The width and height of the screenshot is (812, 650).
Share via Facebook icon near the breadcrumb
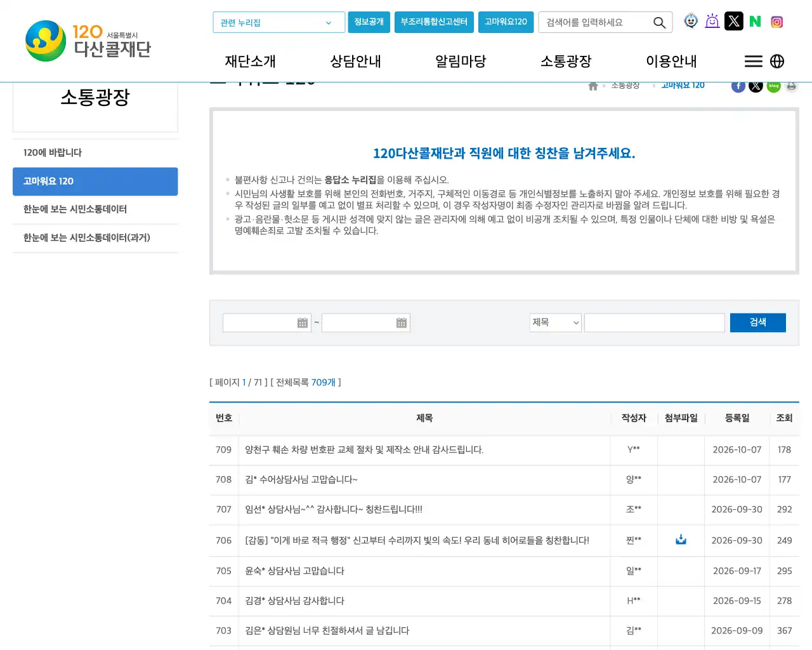pos(738,86)
